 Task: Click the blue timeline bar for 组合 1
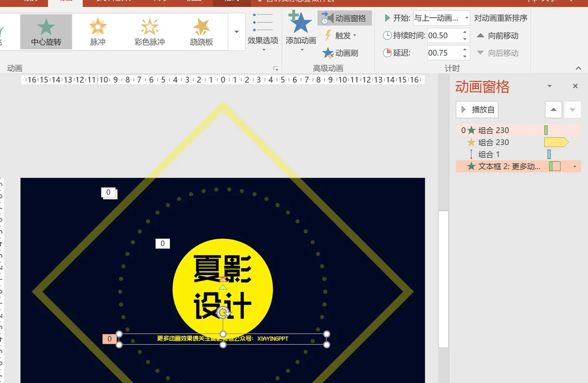tap(549, 154)
